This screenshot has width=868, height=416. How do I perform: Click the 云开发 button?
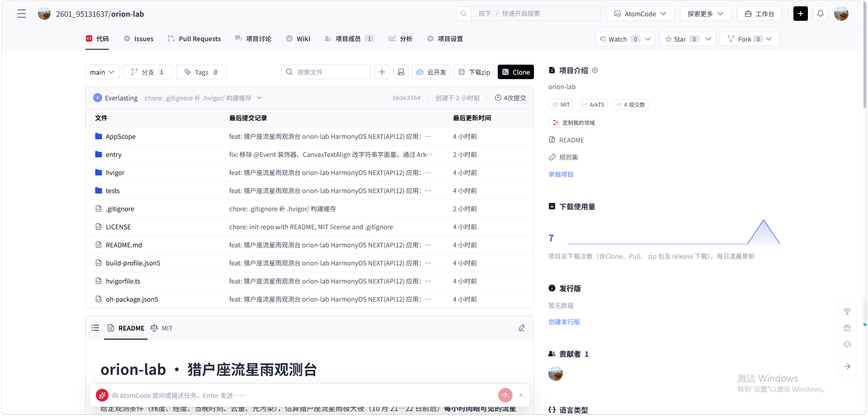point(431,72)
